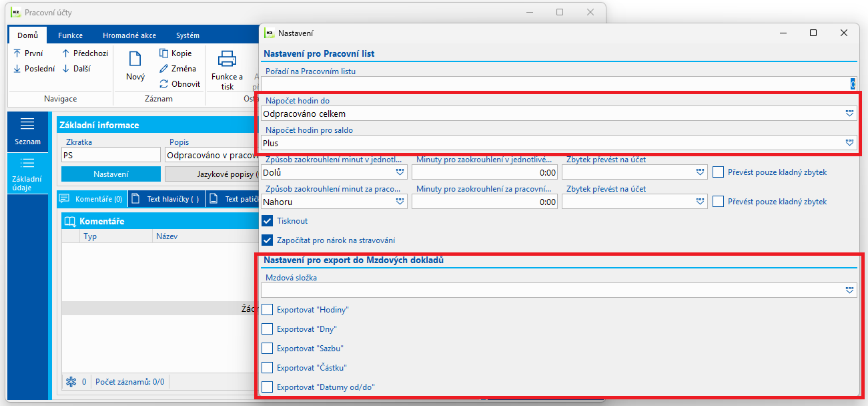Expand the Dolů rounding method dropdown

click(400, 172)
